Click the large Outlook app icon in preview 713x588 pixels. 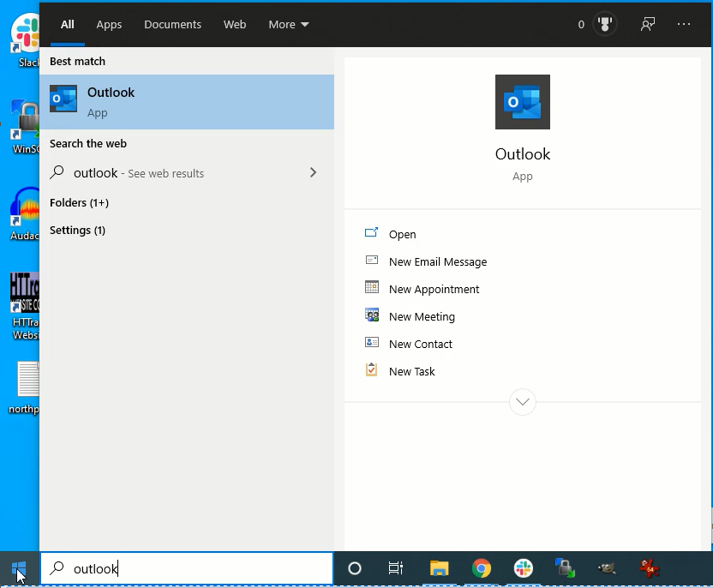click(x=522, y=102)
